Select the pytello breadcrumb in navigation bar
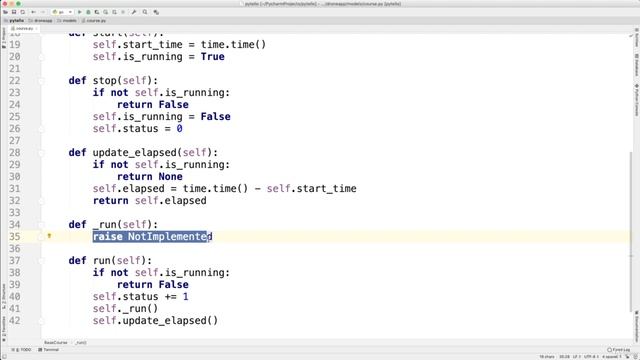Image resolution: width=640 pixels, height=360 pixels. [14, 20]
